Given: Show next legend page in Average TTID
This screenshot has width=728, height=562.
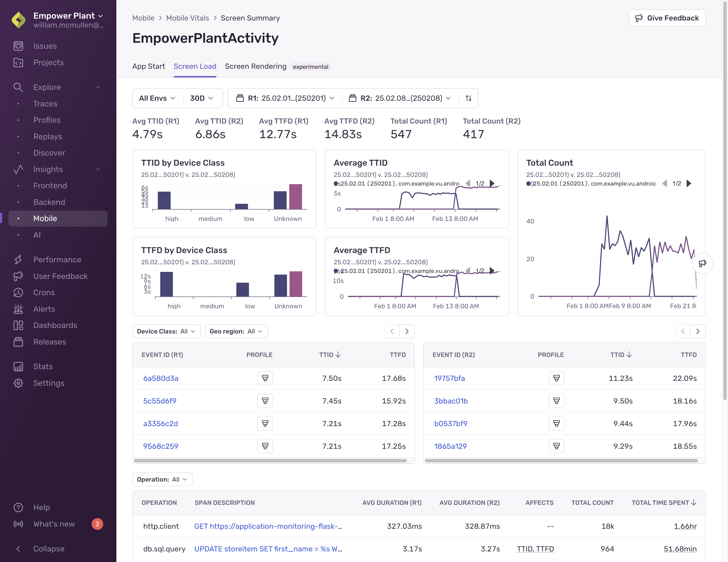Looking at the screenshot, I should coord(492,183).
